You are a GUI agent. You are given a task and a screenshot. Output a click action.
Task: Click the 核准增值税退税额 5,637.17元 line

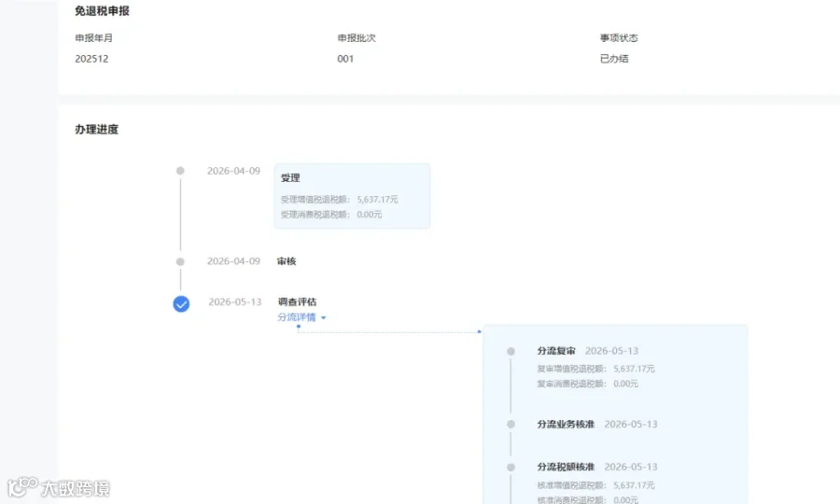(x=595, y=485)
